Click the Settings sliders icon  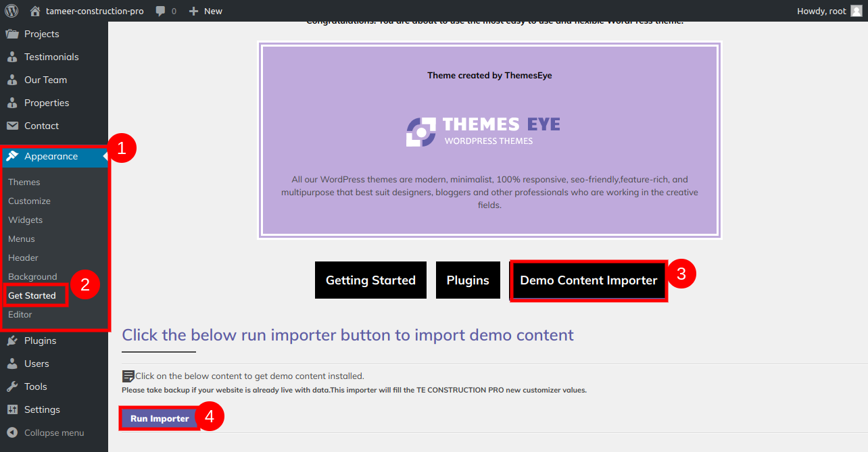click(11, 409)
